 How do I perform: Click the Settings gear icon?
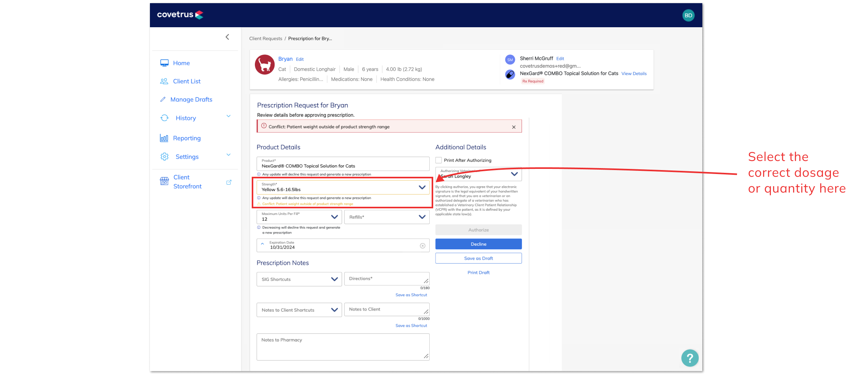[x=165, y=156]
